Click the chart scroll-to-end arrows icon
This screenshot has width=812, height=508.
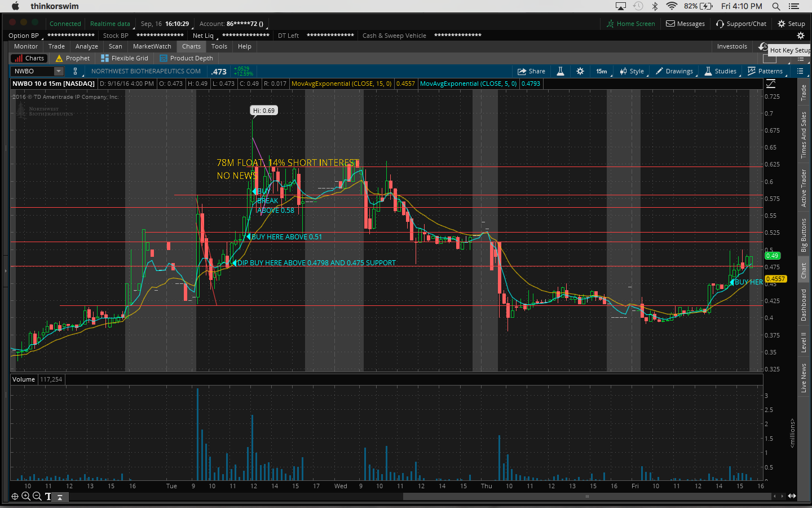(792, 496)
